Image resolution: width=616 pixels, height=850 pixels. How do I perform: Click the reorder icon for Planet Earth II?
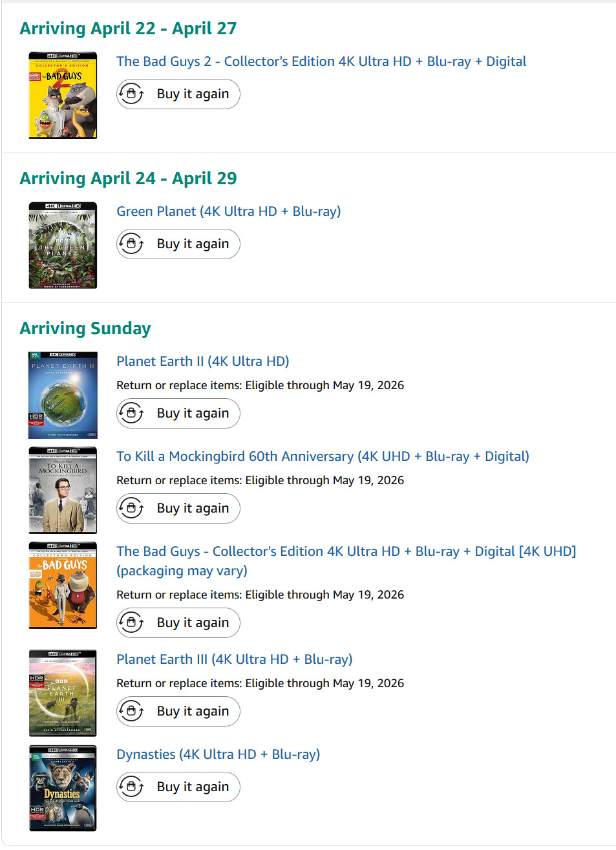pos(132,414)
